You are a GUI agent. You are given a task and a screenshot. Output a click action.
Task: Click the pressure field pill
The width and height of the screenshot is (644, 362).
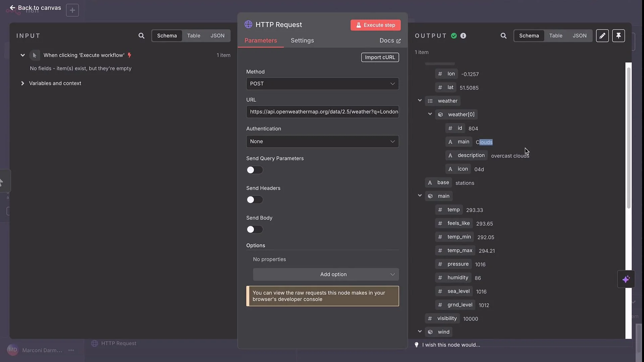453,264
